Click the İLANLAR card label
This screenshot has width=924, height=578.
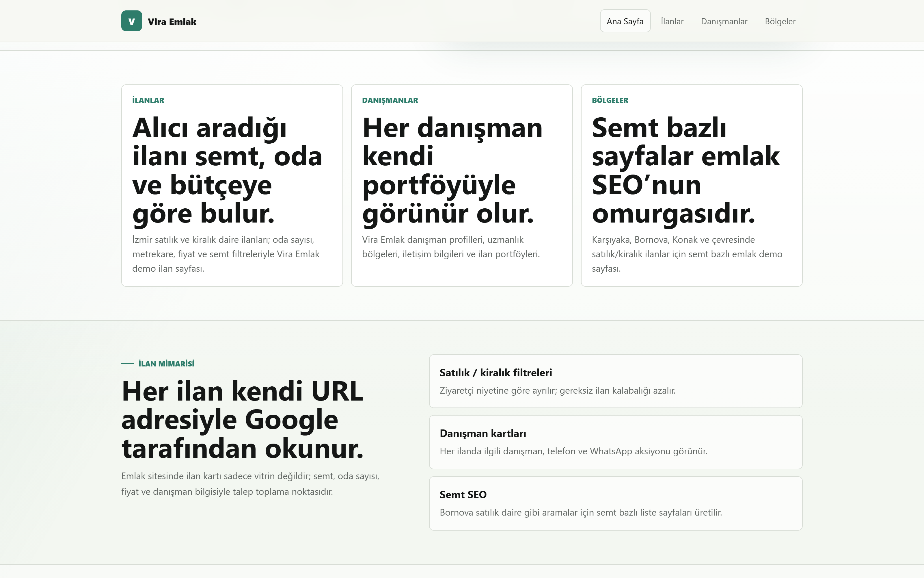pyautogui.click(x=148, y=100)
